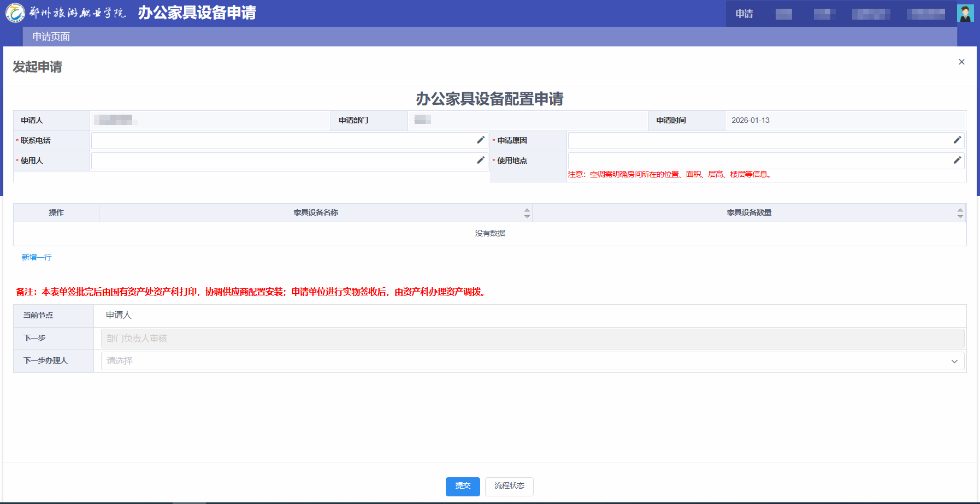Viewport: 980px width, 504px height.
Task: Close the 发起申请 dialog
Action: click(x=961, y=62)
